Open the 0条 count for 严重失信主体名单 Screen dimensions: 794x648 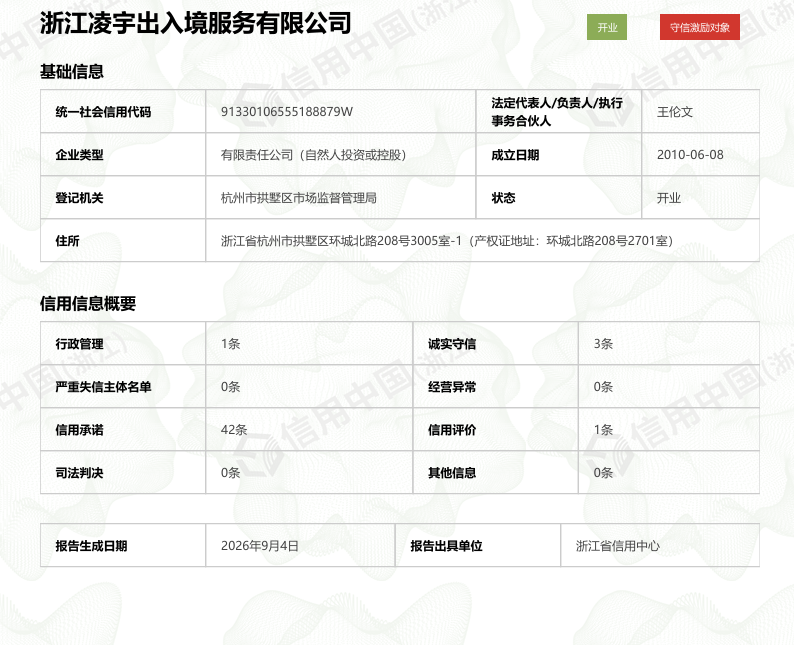pyautogui.click(x=230, y=387)
